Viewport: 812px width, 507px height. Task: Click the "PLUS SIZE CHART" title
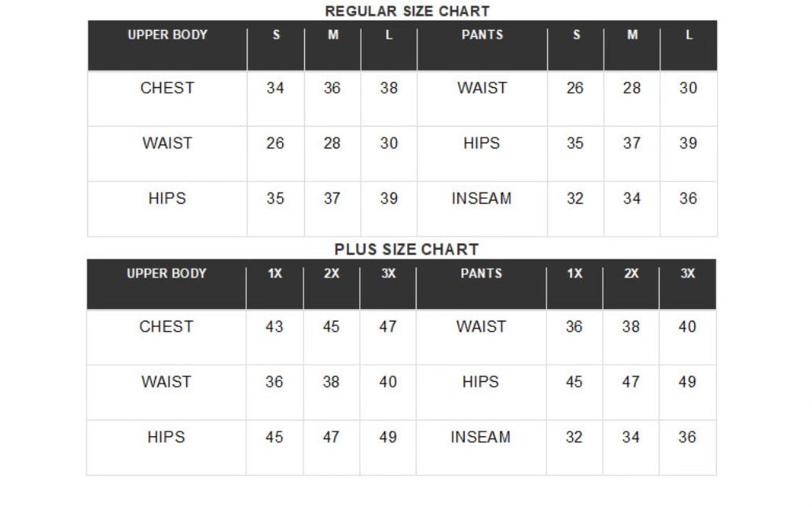point(406,249)
